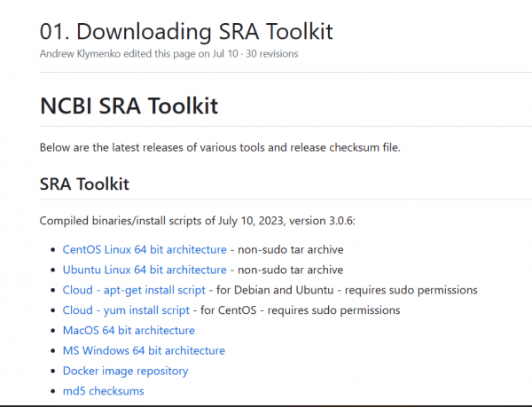The height and width of the screenshot is (407, 532).
Task: Click the page title '01. Downloading SRA Toolkit'
Action: click(186, 31)
